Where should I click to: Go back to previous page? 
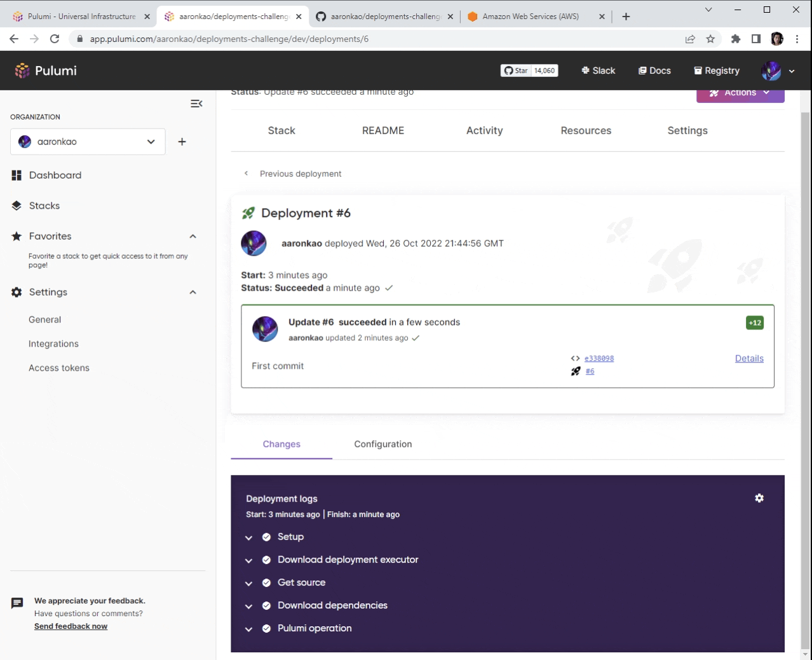(x=14, y=39)
